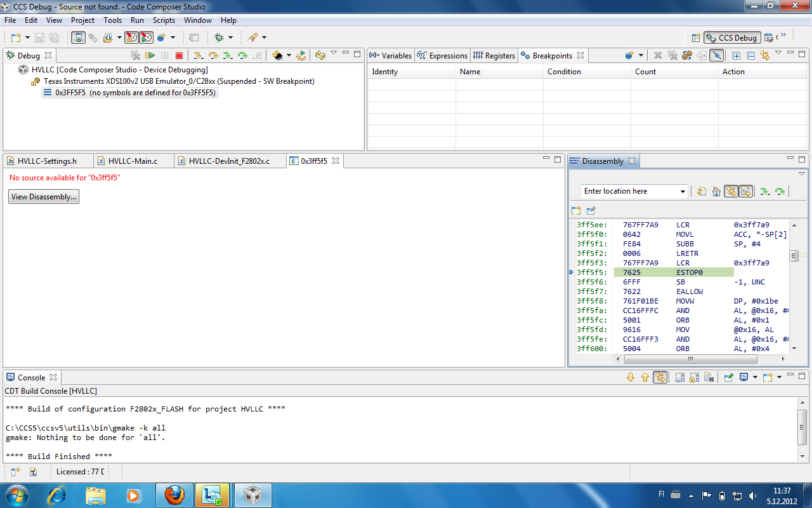Terminate the debug session with the red stop icon
The width and height of the screenshot is (812, 508).
pyautogui.click(x=178, y=55)
